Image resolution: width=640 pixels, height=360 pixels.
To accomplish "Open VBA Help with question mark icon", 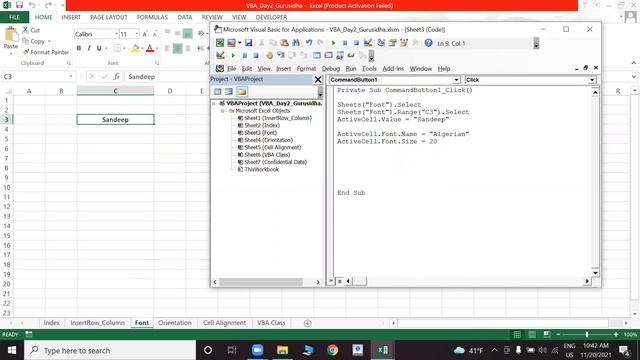I will tap(428, 43).
